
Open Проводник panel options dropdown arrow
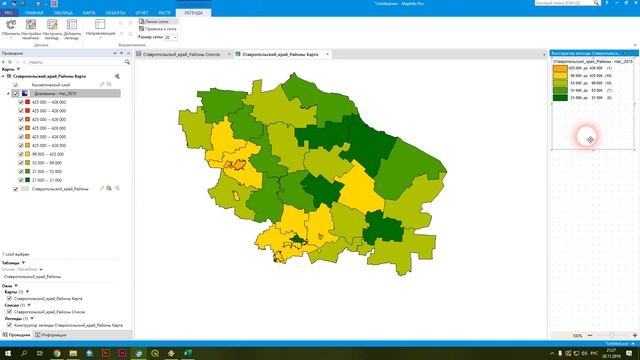coord(115,53)
